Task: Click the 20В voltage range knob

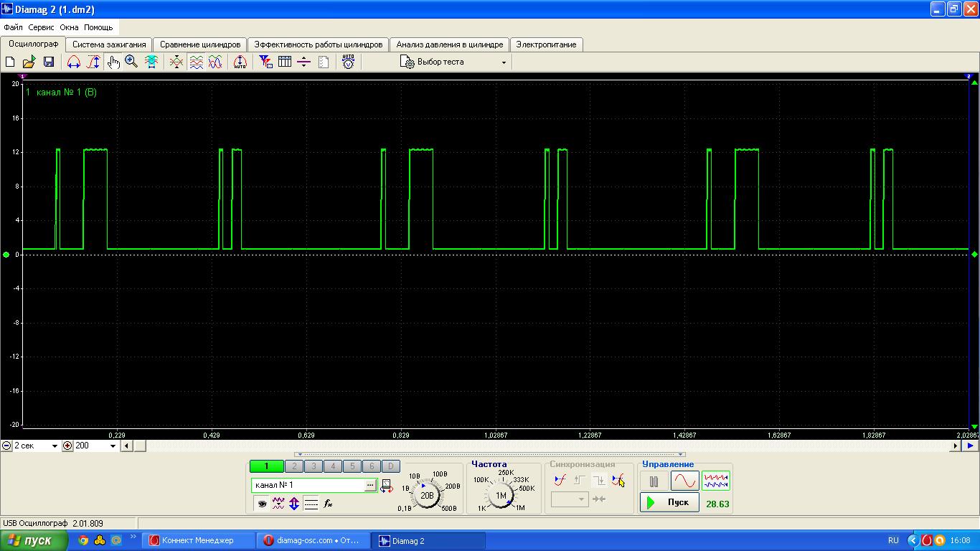Action: (427, 495)
